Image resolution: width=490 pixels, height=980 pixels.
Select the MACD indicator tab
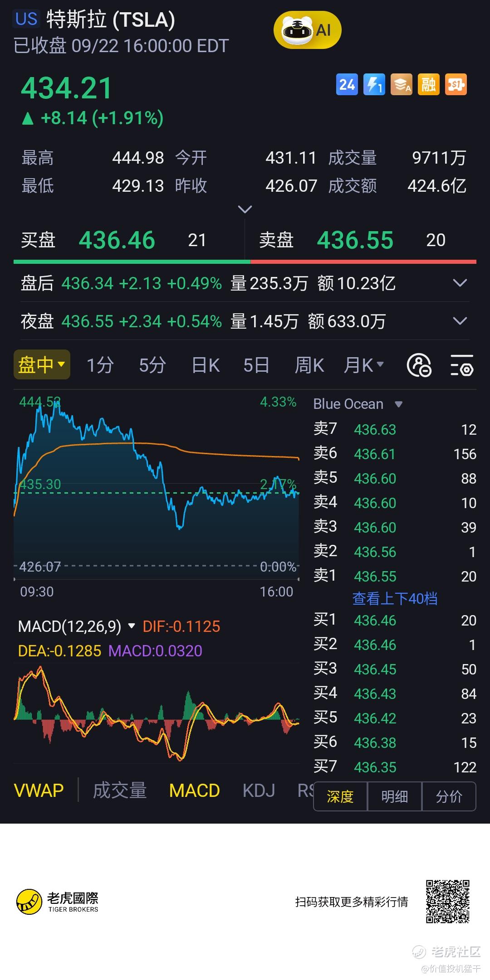point(194,791)
